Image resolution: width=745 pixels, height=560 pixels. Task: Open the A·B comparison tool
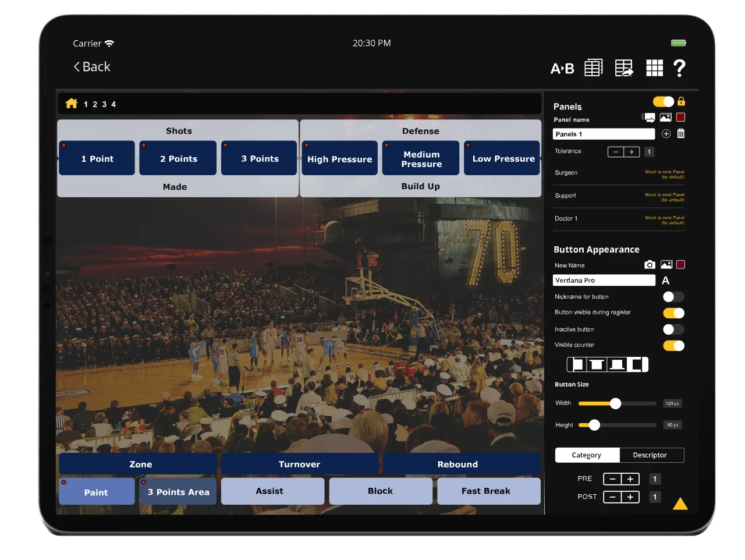click(x=562, y=69)
